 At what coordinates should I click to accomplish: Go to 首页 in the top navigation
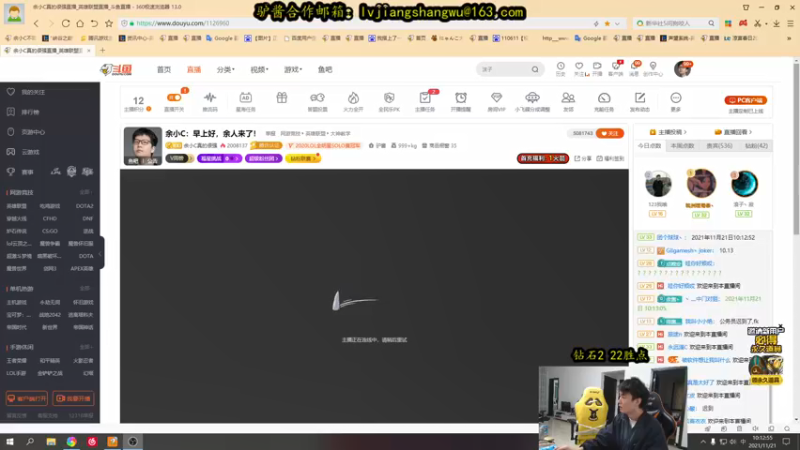164,69
